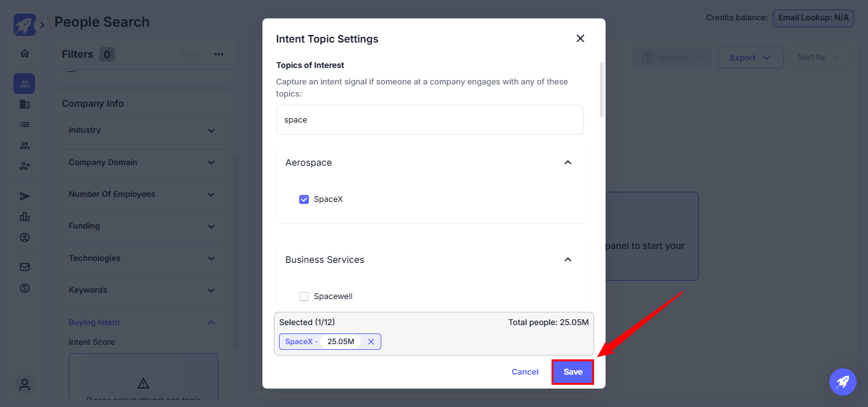Open the company search building icon
The height and width of the screenshot is (407, 868).
25,104
